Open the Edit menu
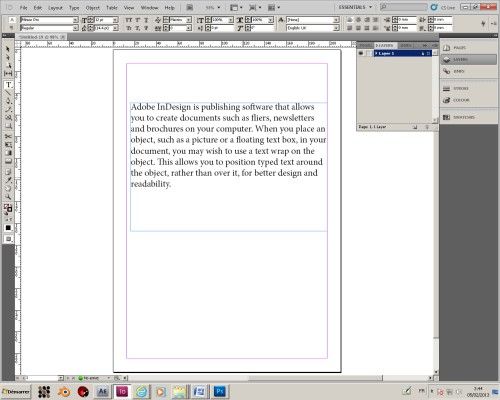 (x=38, y=7)
